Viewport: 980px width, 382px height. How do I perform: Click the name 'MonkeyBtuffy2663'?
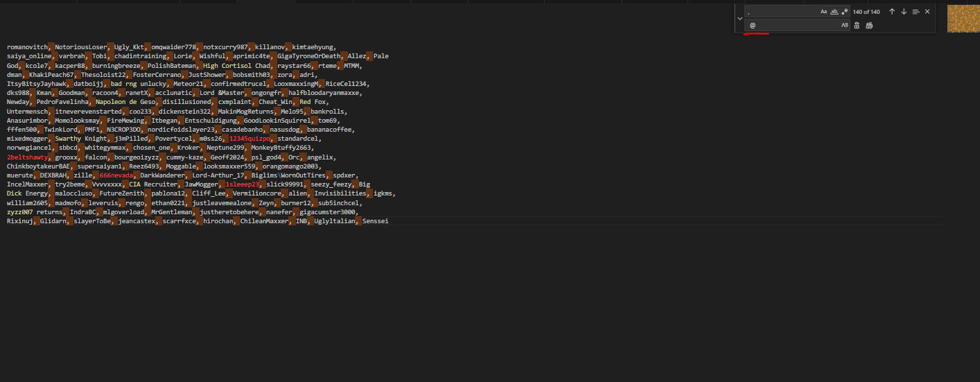click(x=283, y=148)
